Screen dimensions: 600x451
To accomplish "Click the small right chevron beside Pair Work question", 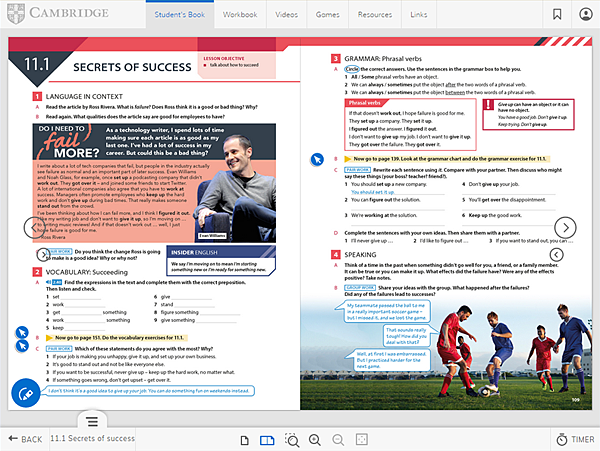I will [44, 254].
